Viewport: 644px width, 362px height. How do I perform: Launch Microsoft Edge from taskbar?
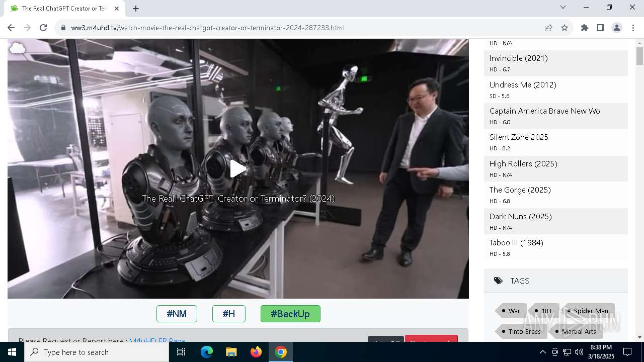(207, 352)
